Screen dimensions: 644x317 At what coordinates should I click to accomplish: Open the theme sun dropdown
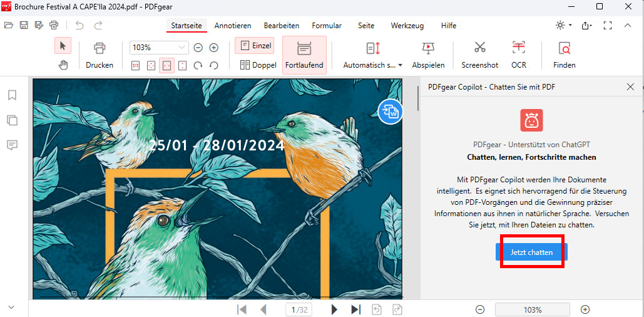click(x=563, y=26)
